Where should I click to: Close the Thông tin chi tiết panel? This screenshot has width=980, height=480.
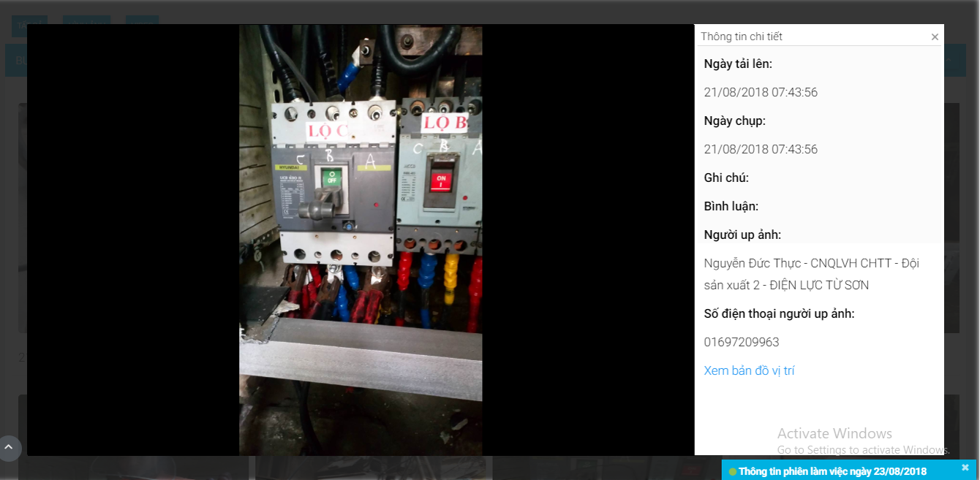[935, 37]
